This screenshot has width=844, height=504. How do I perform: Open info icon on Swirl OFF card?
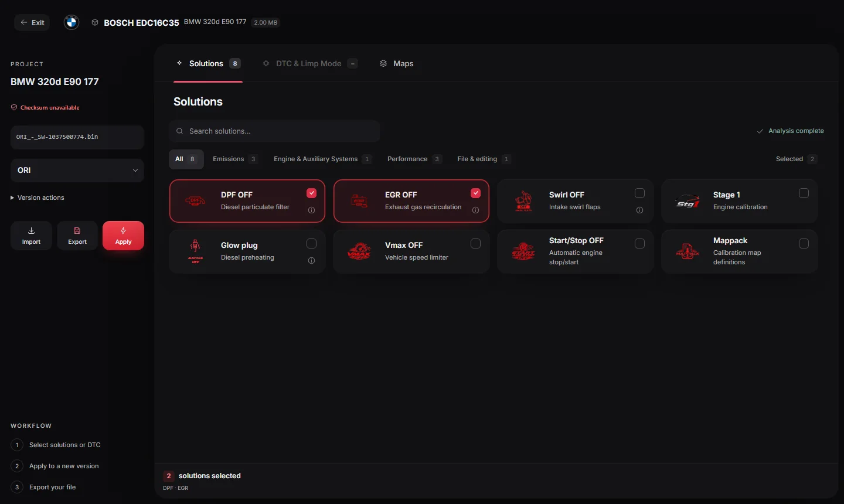click(640, 210)
